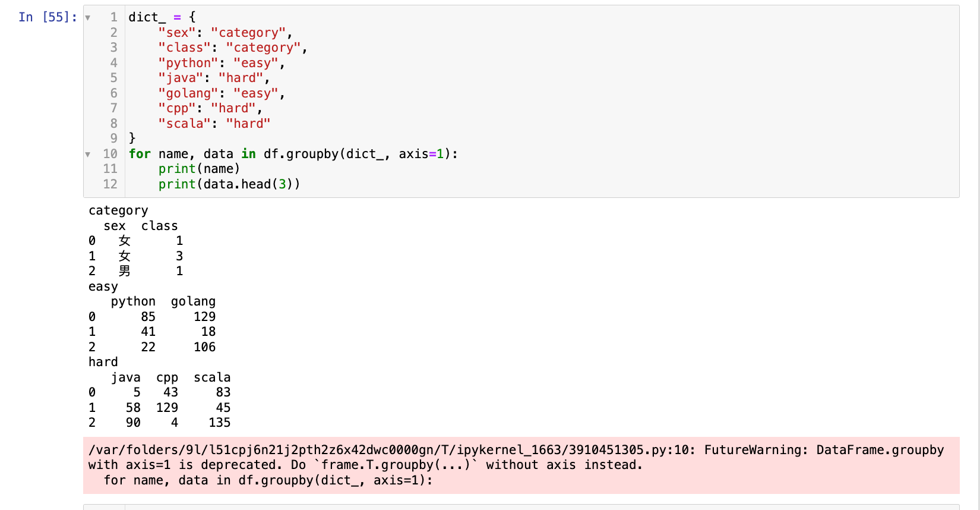Place cursor at print(data.head(3)) line
The image size is (980, 510).
point(229,184)
